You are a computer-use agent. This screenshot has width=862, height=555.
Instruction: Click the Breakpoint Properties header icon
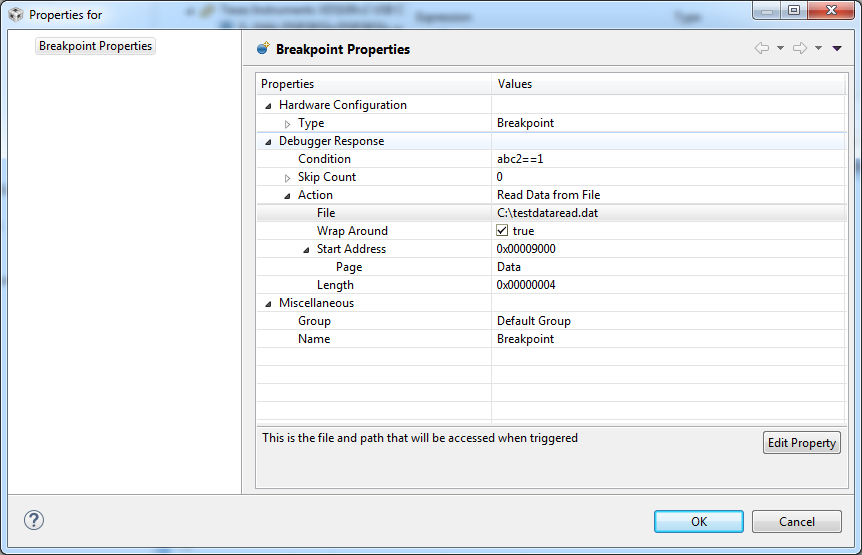pos(263,48)
